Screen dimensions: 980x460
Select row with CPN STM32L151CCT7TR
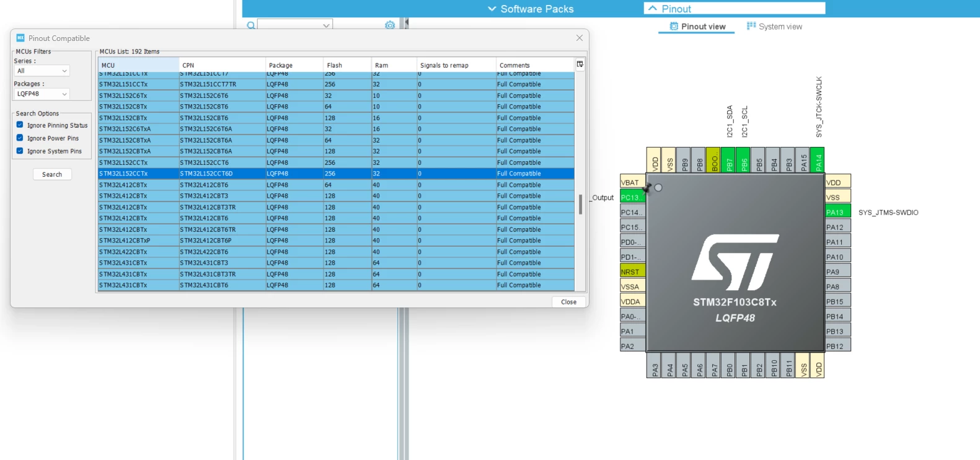336,84
